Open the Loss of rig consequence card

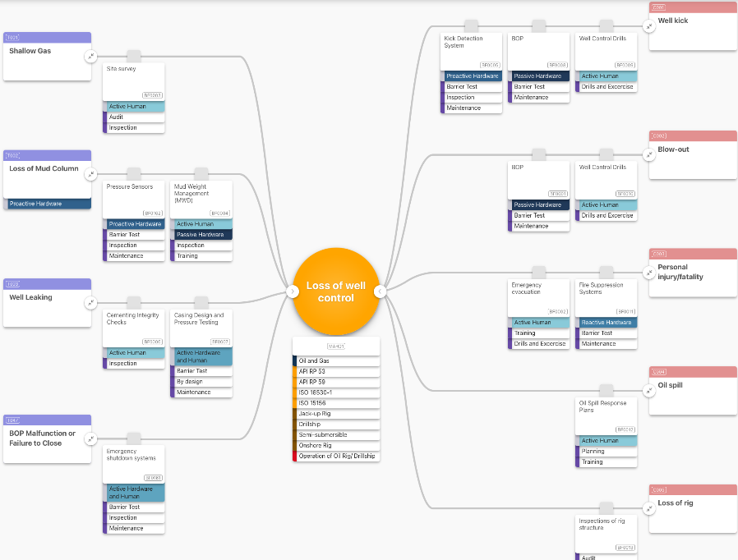(x=693, y=508)
